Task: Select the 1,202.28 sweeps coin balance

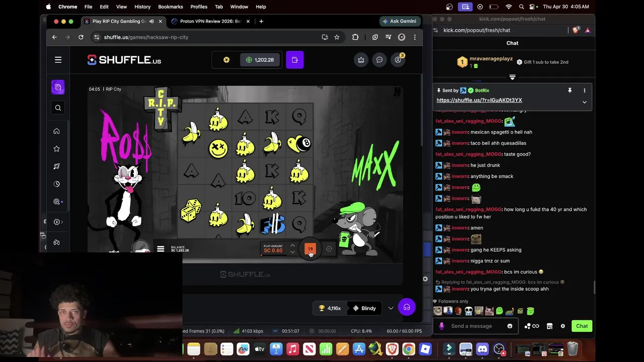Action: pyautogui.click(x=260, y=60)
